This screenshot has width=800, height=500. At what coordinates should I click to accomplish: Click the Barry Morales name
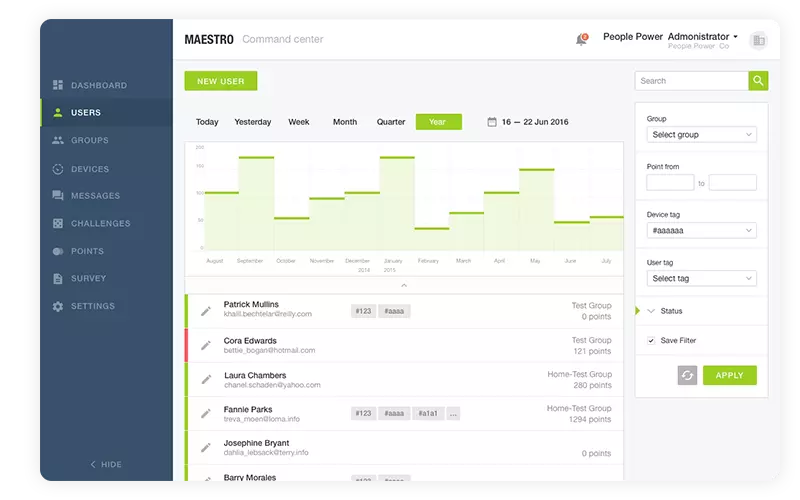click(x=250, y=478)
